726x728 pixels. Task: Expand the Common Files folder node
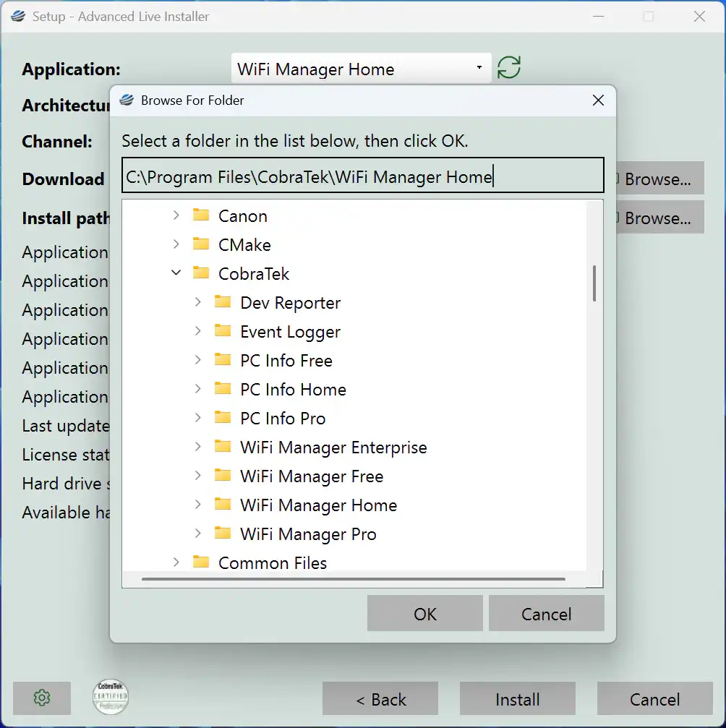[176, 562]
